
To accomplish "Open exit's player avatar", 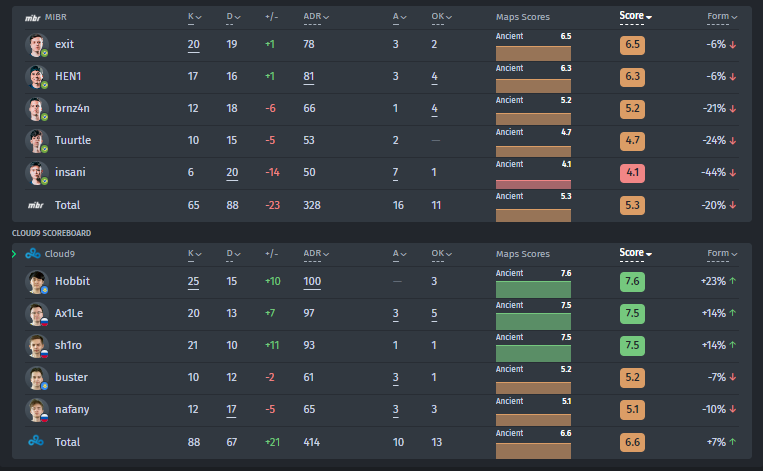I will [x=36, y=45].
